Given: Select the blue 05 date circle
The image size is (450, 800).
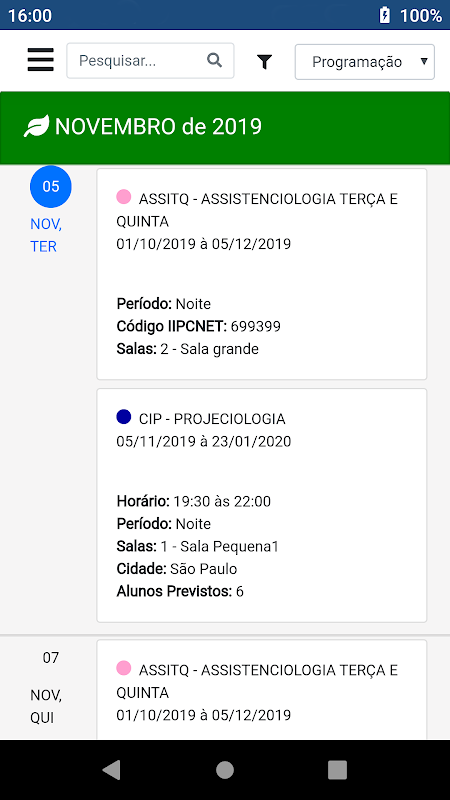Looking at the screenshot, I should pyautogui.click(x=51, y=186).
